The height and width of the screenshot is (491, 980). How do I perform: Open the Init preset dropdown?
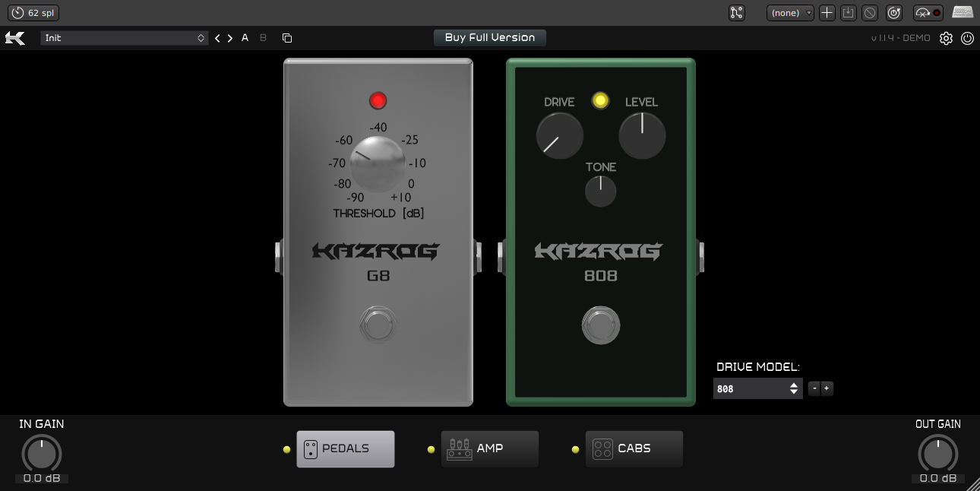pos(125,38)
